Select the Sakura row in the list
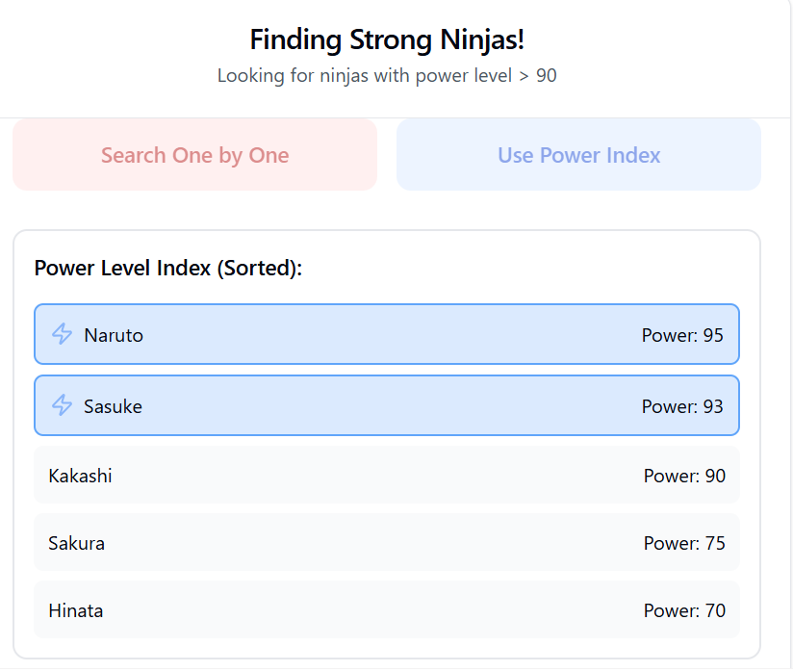Screen dimensions: 793x672 (x=386, y=542)
